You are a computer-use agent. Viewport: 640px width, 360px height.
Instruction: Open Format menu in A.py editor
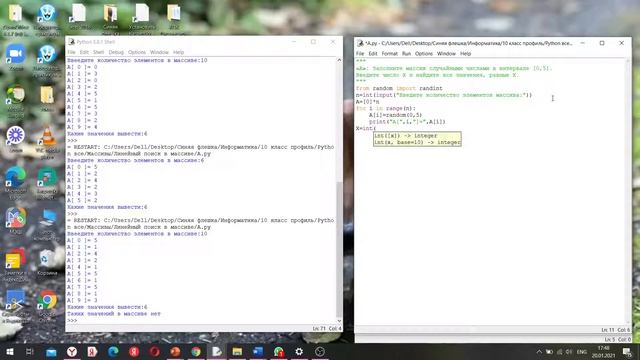[x=389, y=53]
